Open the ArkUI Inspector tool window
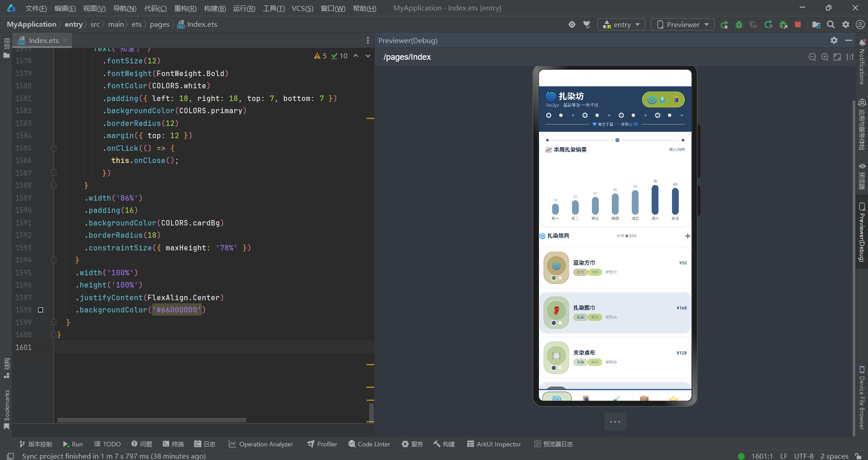Viewport: 868px width, 460px height. click(494, 444)
